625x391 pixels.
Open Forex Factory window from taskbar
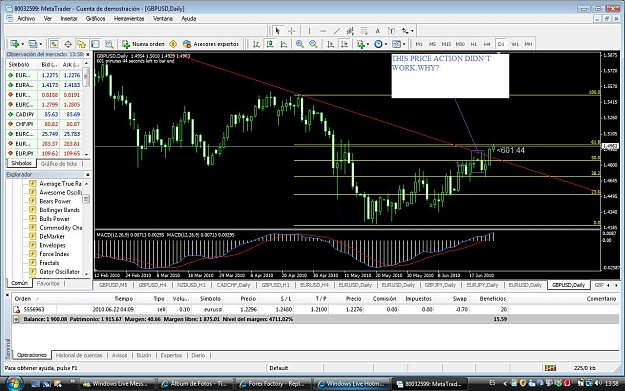click(x=273, y=384)
